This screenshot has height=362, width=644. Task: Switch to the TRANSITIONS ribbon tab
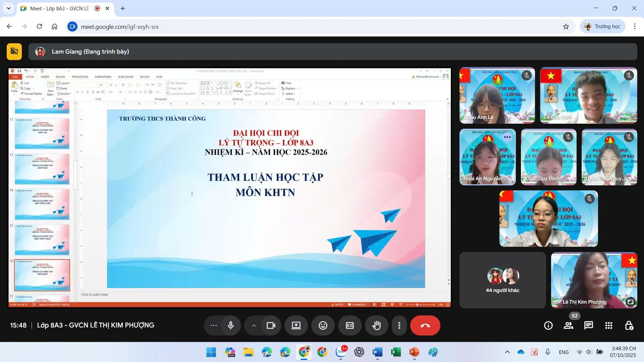point(80,76)
